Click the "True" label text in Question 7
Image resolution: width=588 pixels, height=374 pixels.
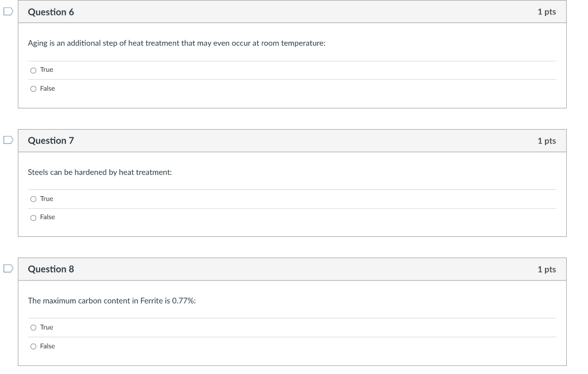pos(47,198)
